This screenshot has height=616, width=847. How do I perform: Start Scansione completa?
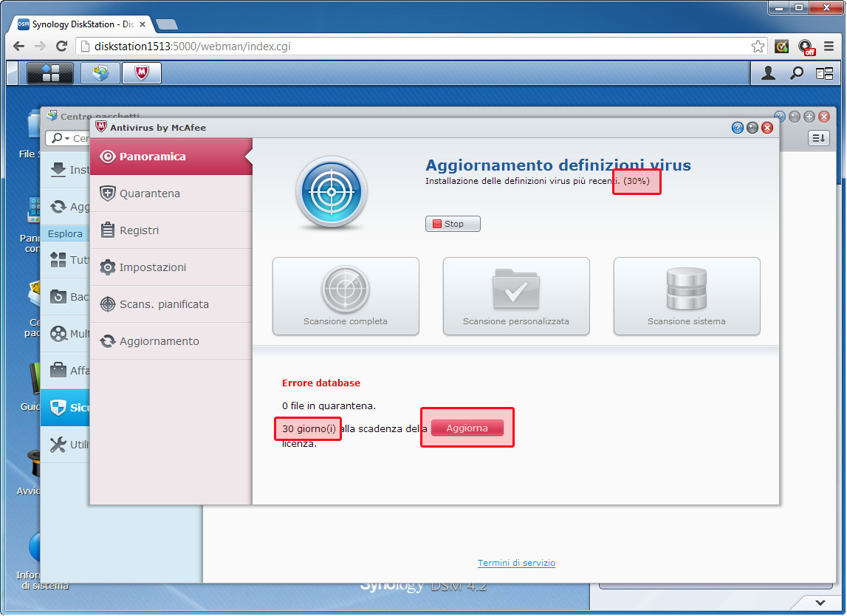click(x=346, y=296)
